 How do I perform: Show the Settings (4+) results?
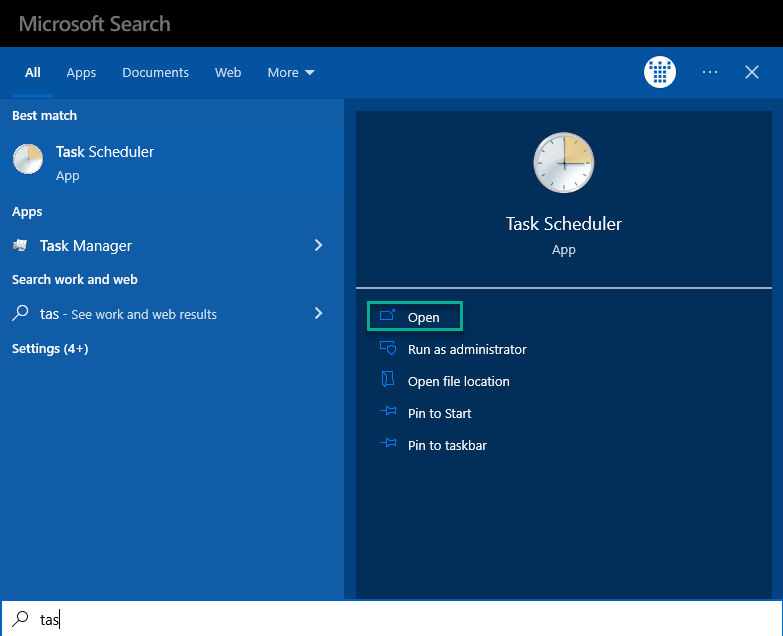coord(50,348)
